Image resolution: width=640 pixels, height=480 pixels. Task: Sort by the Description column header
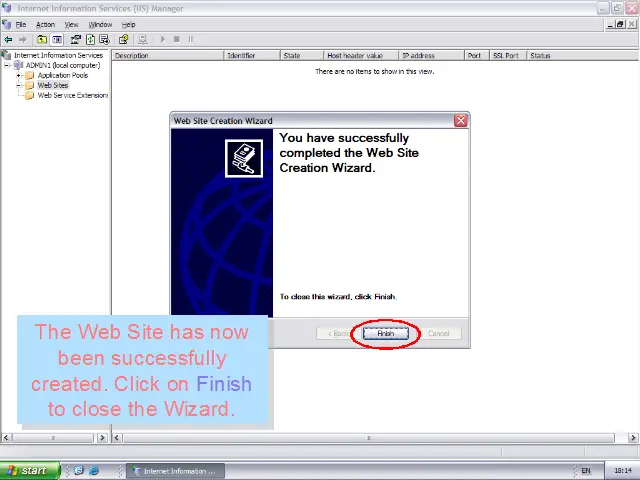pyautogui.click(x=168, y=56)
